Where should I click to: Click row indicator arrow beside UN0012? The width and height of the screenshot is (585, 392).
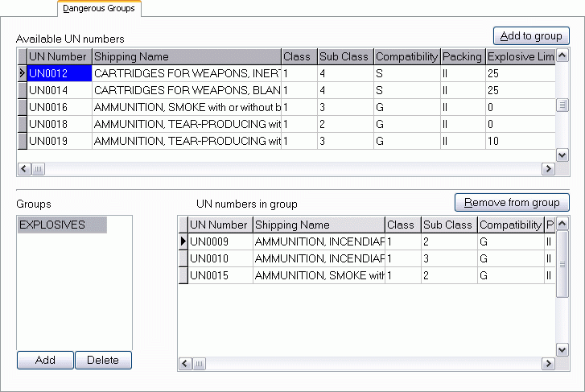coord(22,73)
